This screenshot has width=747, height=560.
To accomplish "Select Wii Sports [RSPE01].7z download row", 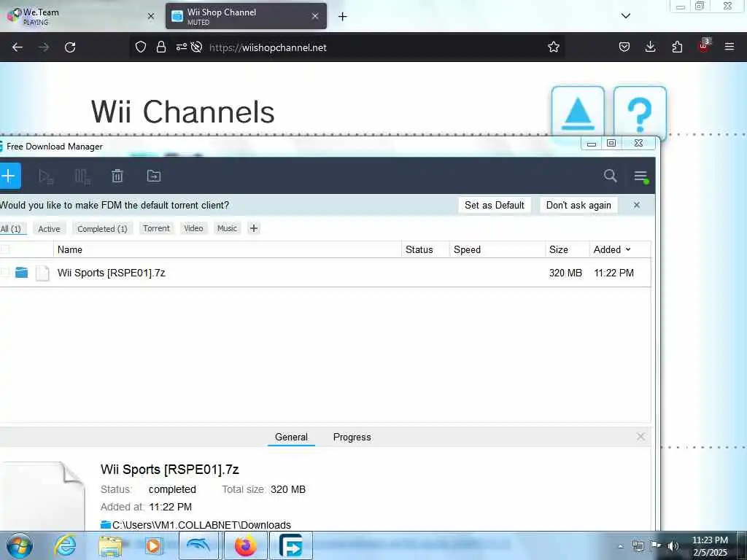I will [x=325, y=273].
